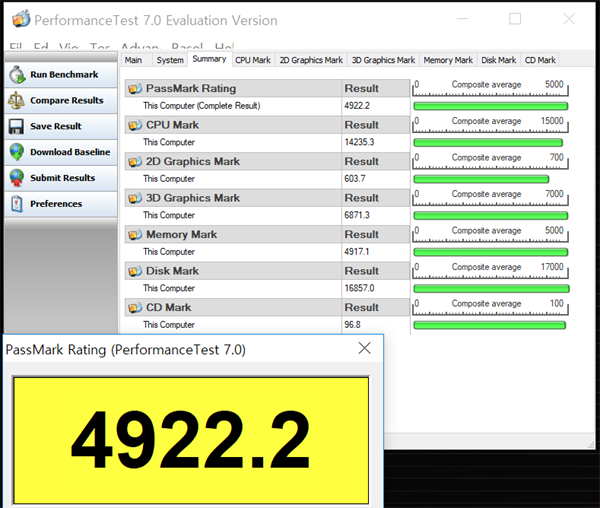Click the PerformanceTest app icon in title bar
Viewport: 600px width, 508px height.
click(x=21, y=19)
